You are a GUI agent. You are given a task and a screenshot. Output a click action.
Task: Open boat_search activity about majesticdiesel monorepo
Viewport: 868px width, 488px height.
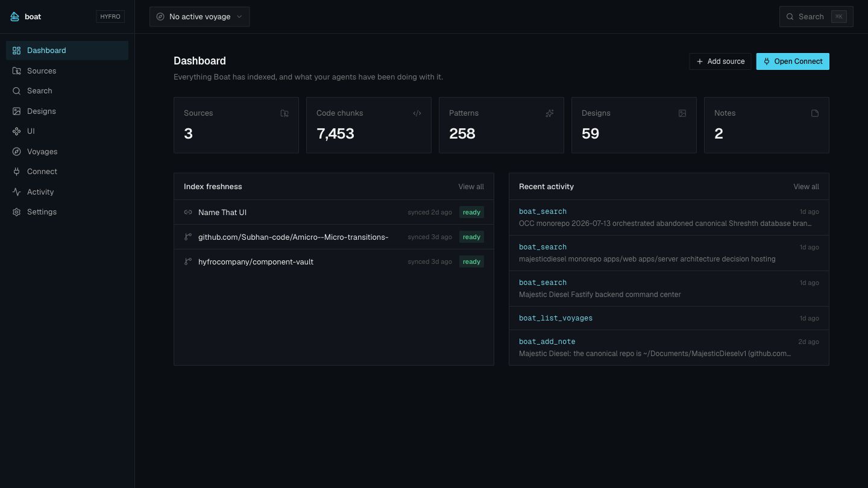[669, 253]
